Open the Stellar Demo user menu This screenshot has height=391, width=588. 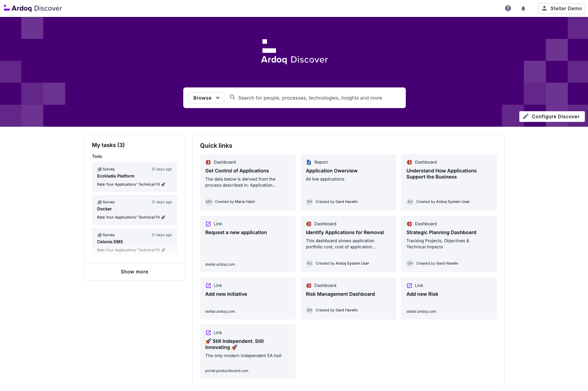pyautogui.click(x=561, y=8)
